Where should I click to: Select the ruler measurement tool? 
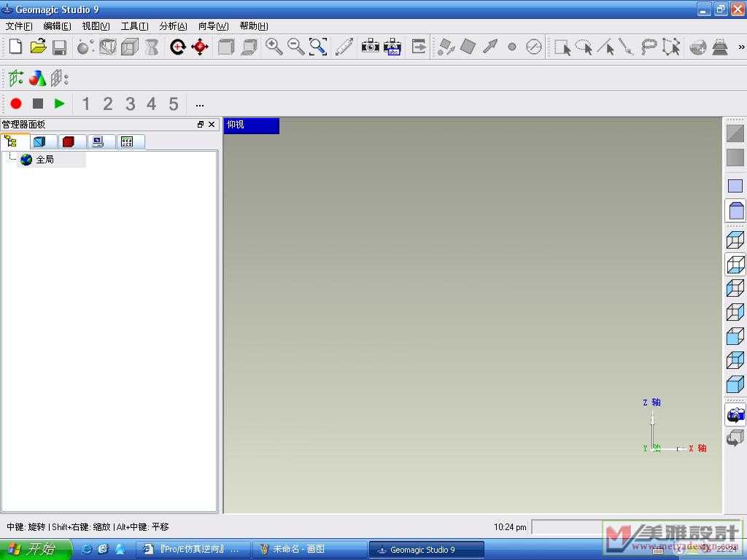[x=344, y=47]
